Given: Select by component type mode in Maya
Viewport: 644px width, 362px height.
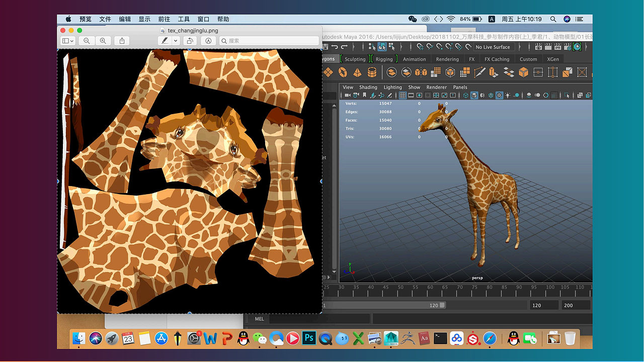Looking at the screenshot, I should point(391,47).
